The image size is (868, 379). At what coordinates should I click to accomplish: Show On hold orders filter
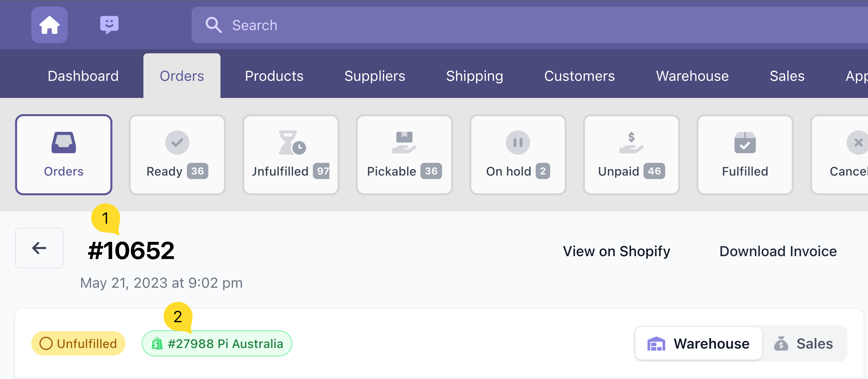pos(517,155)
